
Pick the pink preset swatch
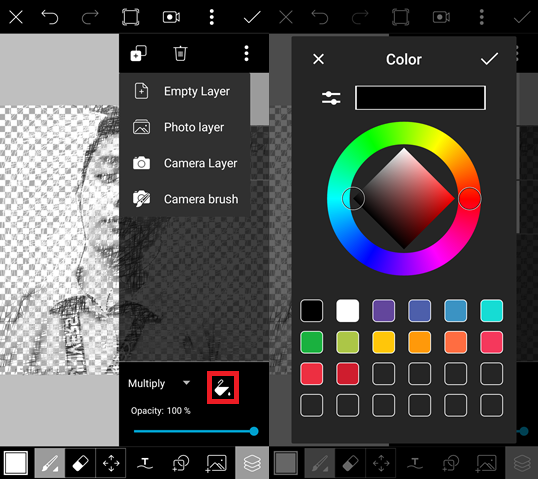point(492,342)
